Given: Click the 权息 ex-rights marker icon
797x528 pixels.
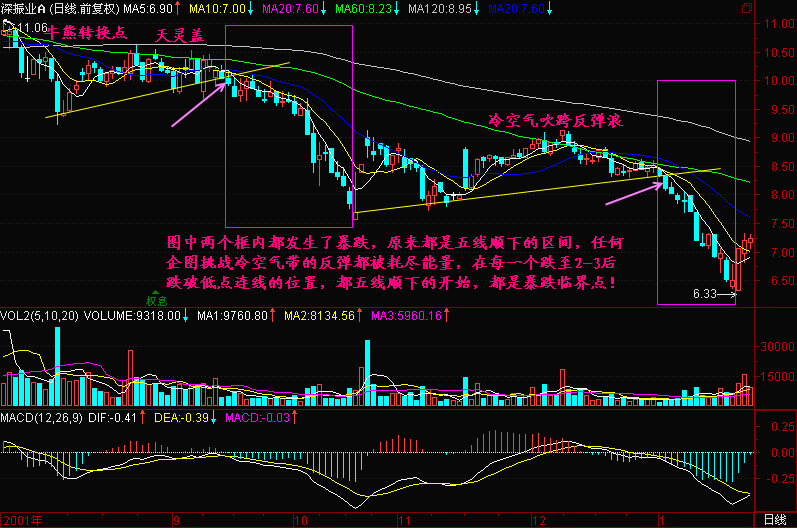Looking at the screenshot, I should (x=155, y=299).
